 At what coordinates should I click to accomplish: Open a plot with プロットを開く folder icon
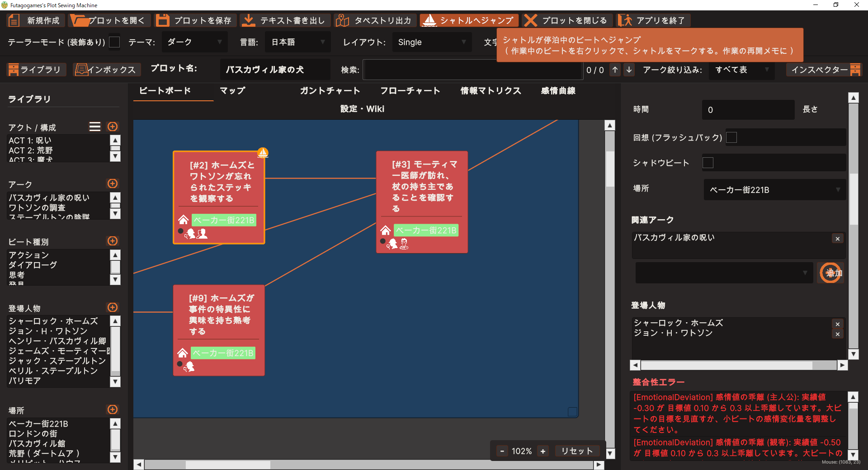80,20
